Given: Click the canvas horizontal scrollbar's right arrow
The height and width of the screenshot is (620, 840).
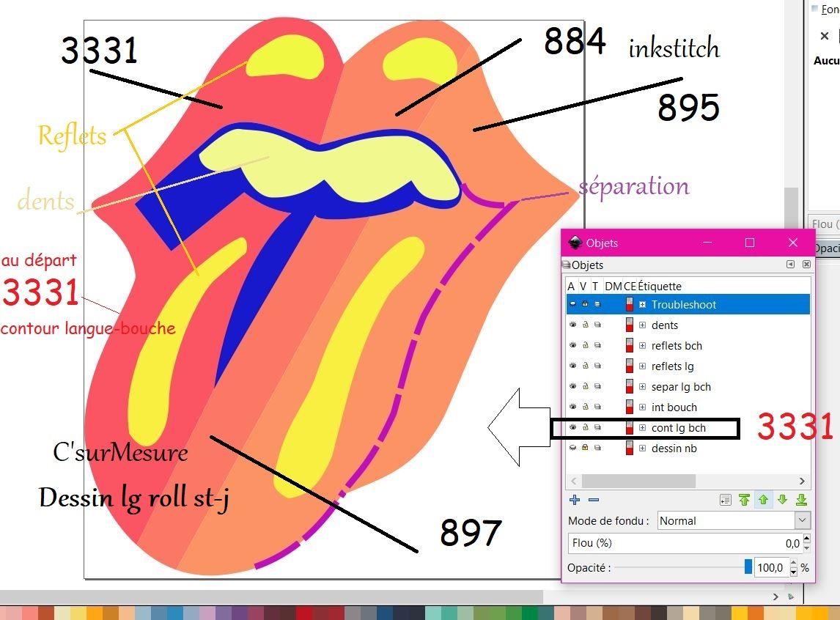Looking at the screenshot, I should point(775,597).
